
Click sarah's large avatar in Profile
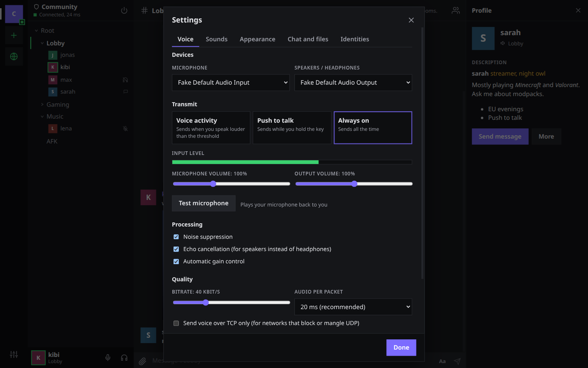pos(483,38)
